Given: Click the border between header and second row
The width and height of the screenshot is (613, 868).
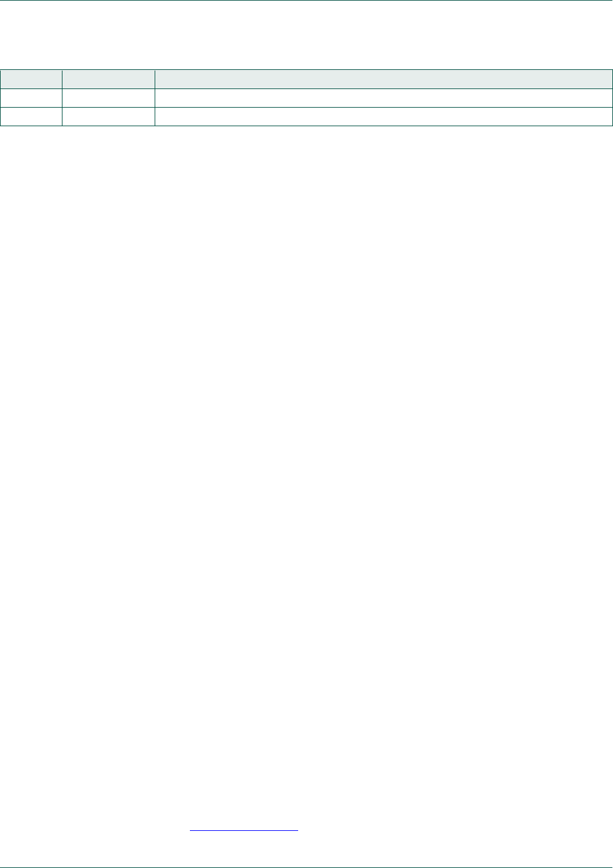Looking at the screenshot, I should pyautogui.click(x=306, y=88).
